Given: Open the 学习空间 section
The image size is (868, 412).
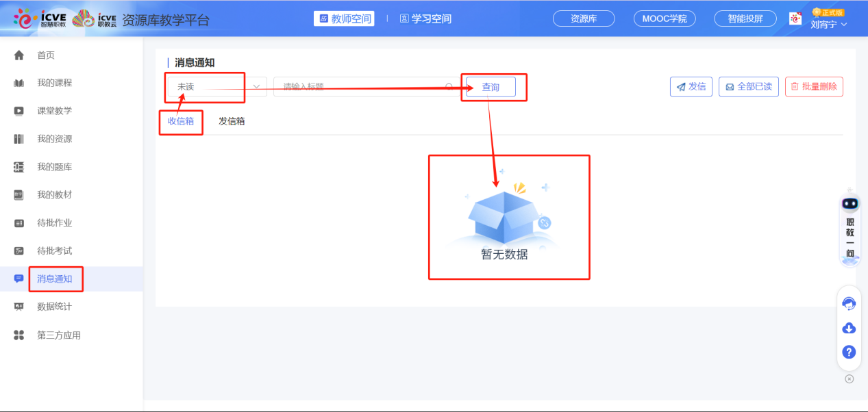Looking at the screenshot, I should coord(425,18).
